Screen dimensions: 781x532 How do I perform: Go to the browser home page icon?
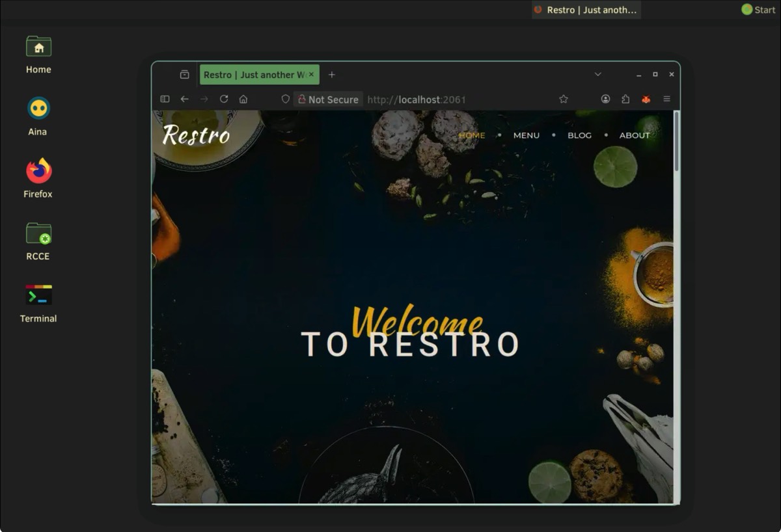click(243, 99)
